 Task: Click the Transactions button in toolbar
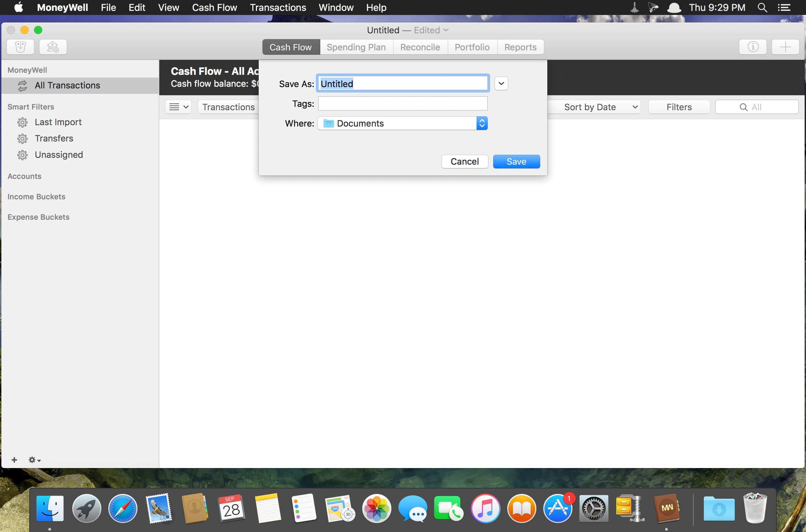228,107
